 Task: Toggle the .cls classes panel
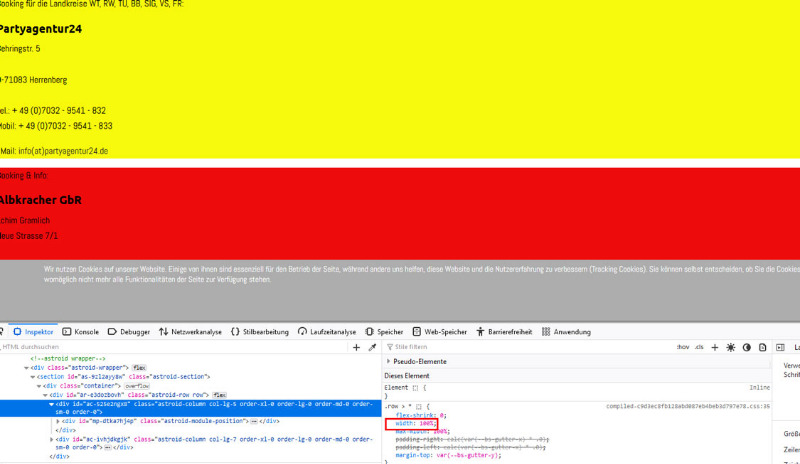click(x=699, y=347)
